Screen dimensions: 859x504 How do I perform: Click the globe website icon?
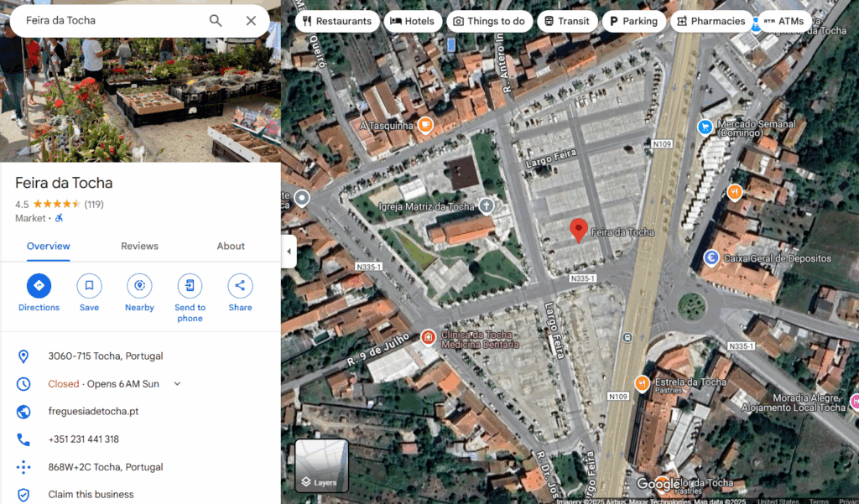point(23,412)
